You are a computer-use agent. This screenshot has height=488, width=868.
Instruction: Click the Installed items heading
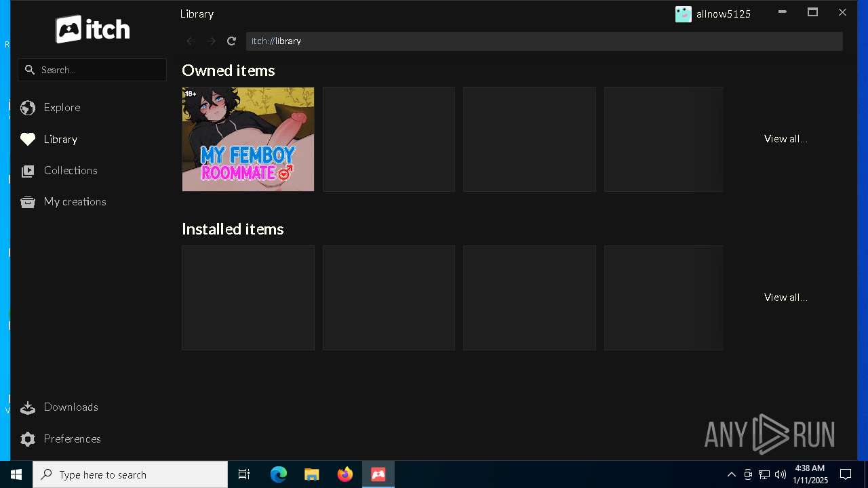[x=233, y=229]
